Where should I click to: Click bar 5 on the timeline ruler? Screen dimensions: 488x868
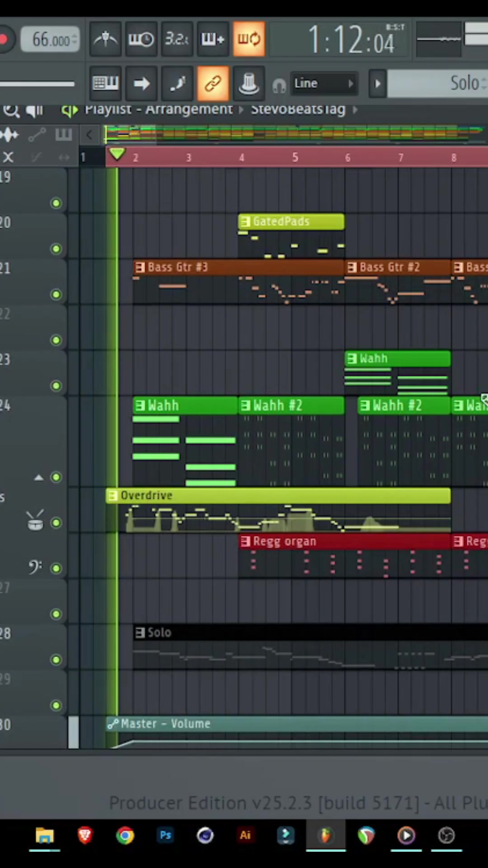pyautogui.click(x=295, y=157)
